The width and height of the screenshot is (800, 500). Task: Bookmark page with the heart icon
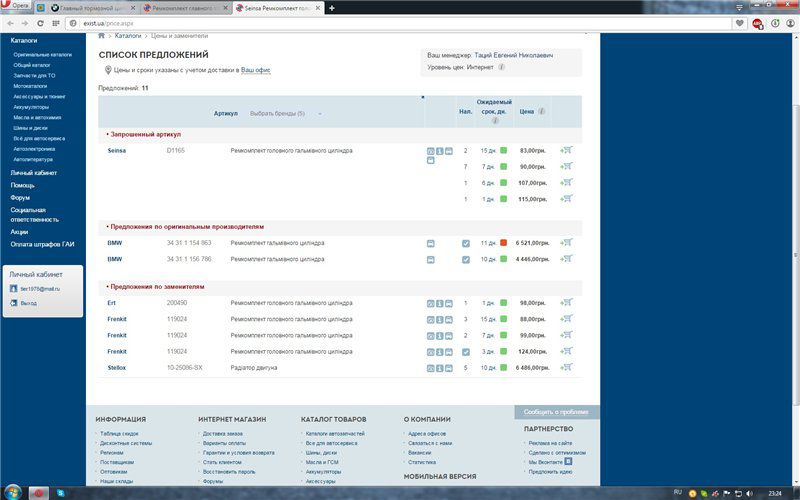[x=739, y=23]
